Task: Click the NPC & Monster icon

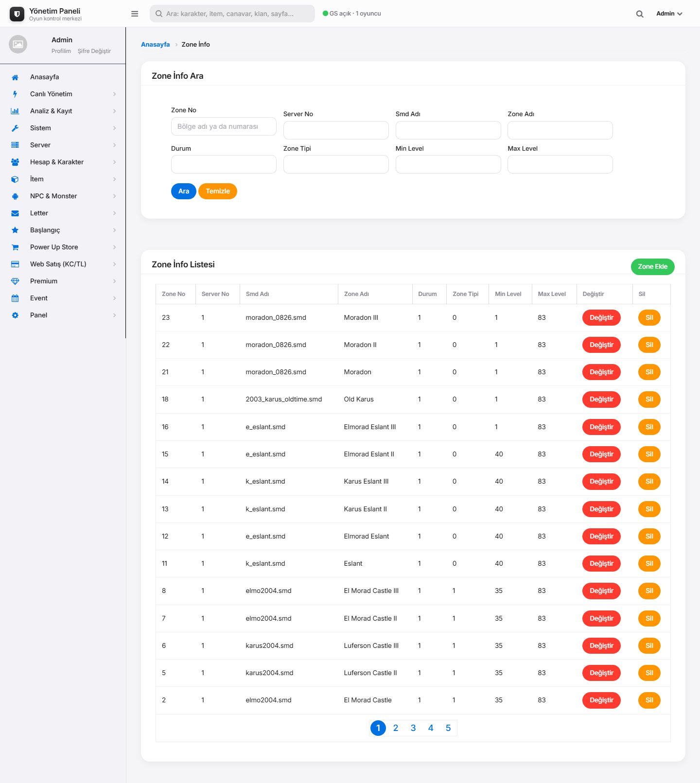Action: (x=15, y=196)
